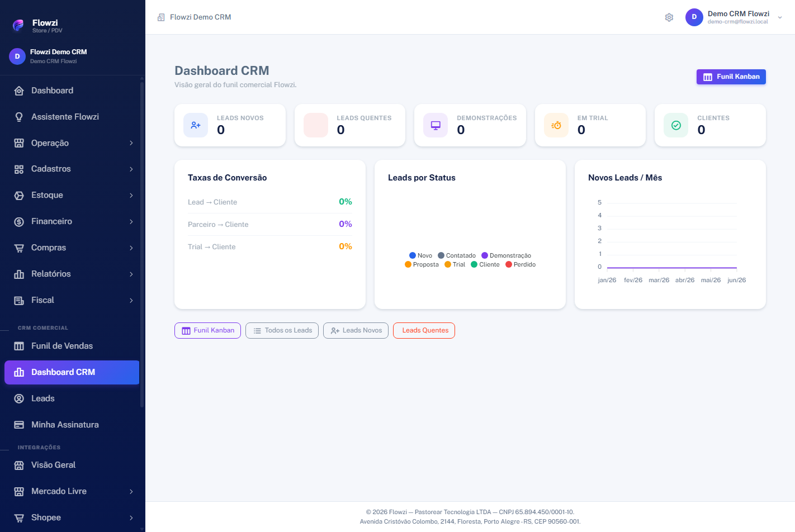The height and width of the screenshot is (532, 795).
Task: Click the Flowzi Demo CRM store avatar
Action: 17,56
